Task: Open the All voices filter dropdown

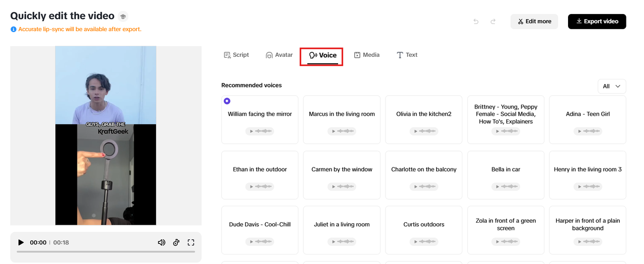Action: pyautogui.click(x=611, y=86)
